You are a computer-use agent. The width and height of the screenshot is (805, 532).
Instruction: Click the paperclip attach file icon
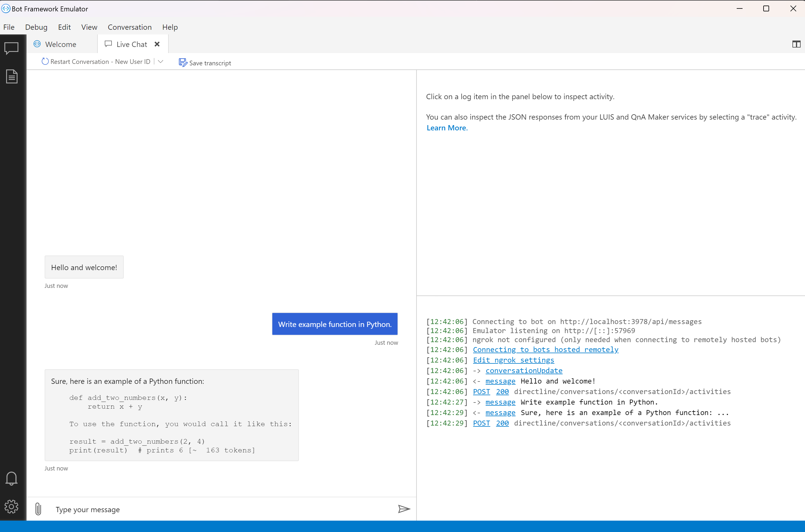[x=38, y=509]
